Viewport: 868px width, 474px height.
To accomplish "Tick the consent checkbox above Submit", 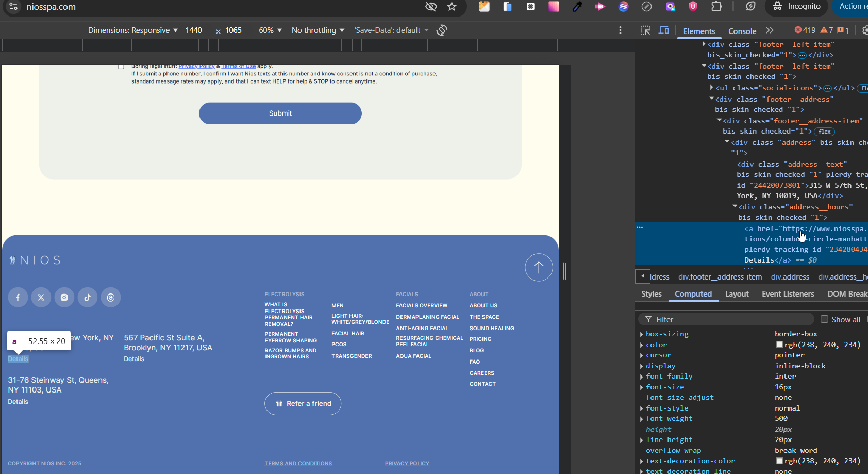I will tap(121, 67).
